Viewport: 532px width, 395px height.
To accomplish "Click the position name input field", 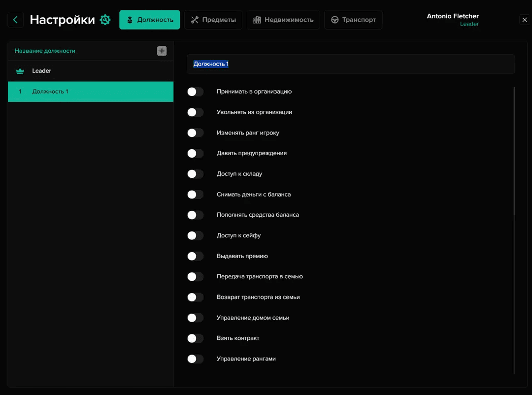I will click(350, 64).
